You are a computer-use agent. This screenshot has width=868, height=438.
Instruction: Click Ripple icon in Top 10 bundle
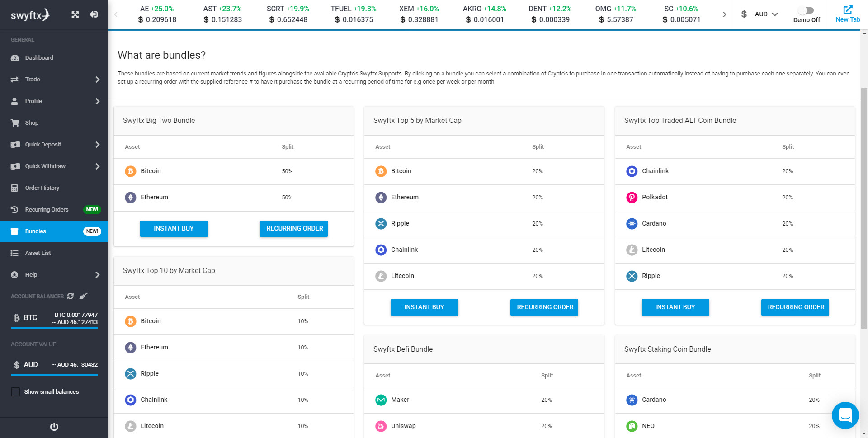coord(131,374)
